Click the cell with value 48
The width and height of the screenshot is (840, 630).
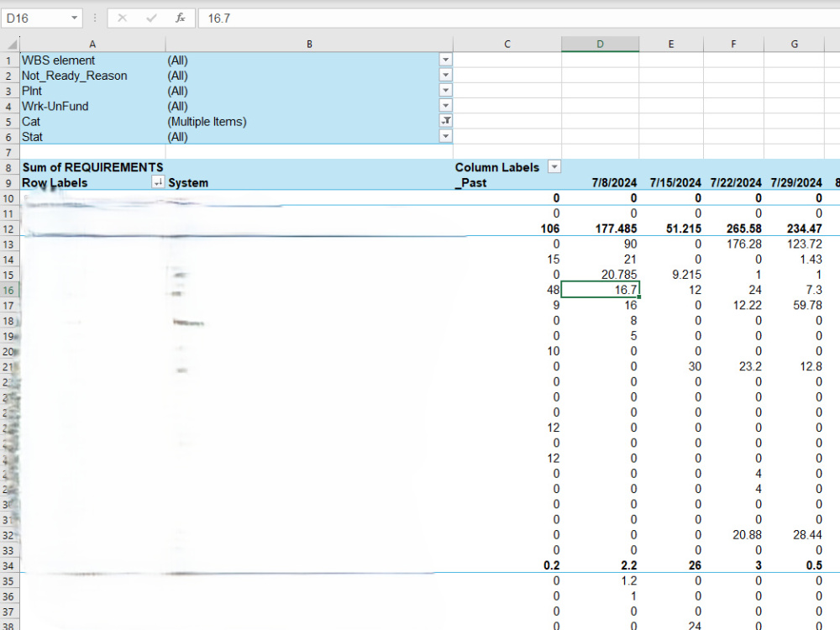[x=507, y=290]
